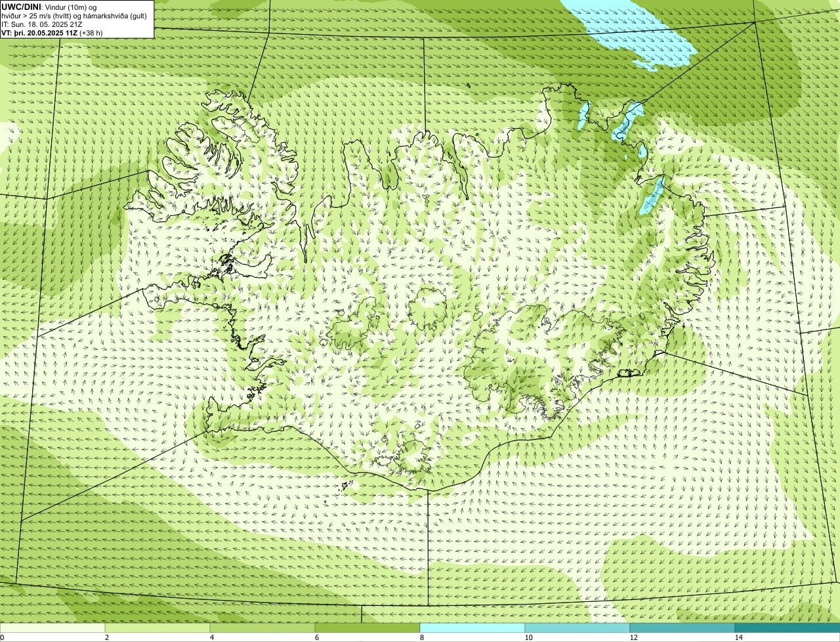
Task: Click the color scale tick label '6'
Action: pos(316,637)
